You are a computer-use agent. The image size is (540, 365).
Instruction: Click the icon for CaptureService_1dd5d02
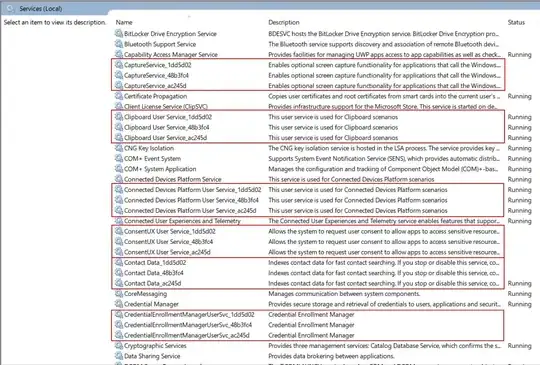coord(119,64)
